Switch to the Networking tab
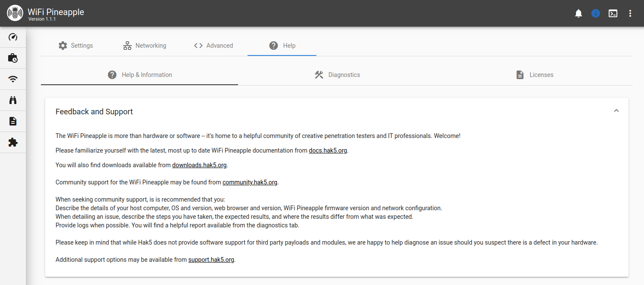The height and width of the screenshot is (285, 644). (144, 46)
